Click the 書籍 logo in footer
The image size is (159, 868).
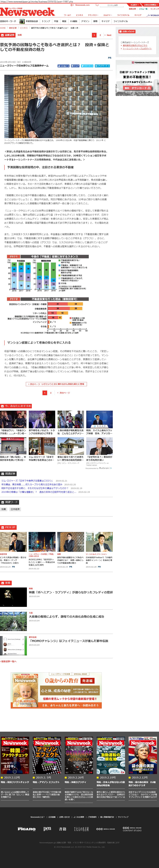tap(63, 829)
